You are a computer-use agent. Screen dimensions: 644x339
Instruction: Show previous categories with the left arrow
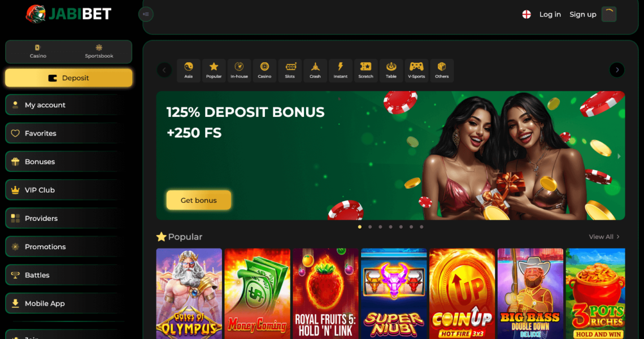pyautogui.click(x=164, y=70)
